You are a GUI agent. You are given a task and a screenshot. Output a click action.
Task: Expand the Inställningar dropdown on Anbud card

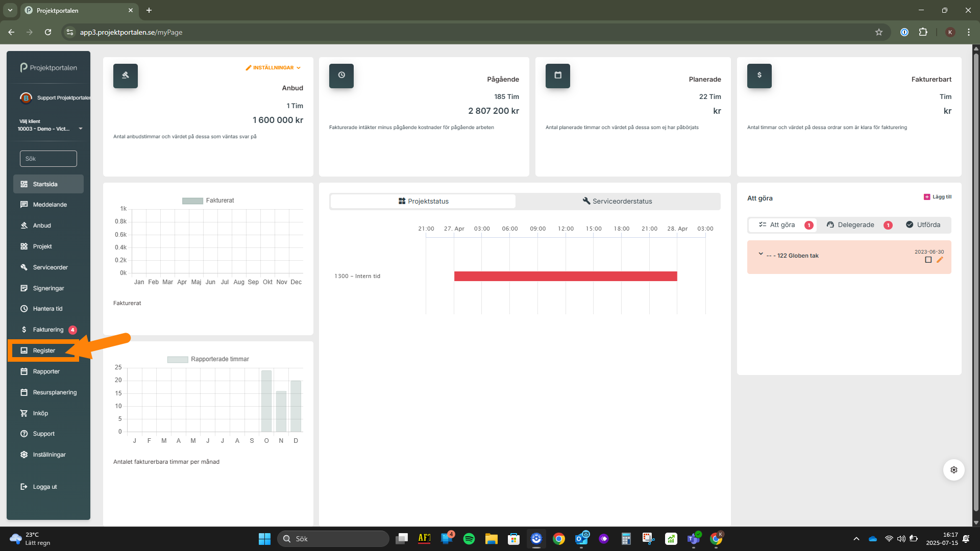(274, 67)
